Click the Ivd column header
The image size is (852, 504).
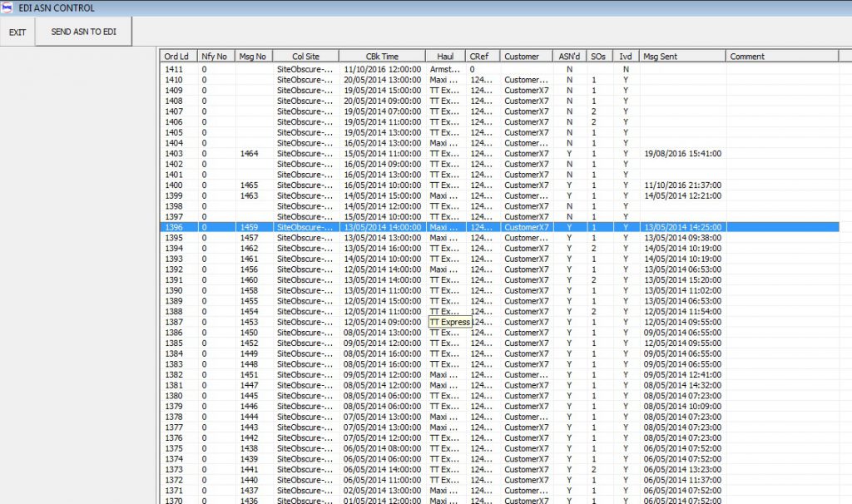(625, 57)
